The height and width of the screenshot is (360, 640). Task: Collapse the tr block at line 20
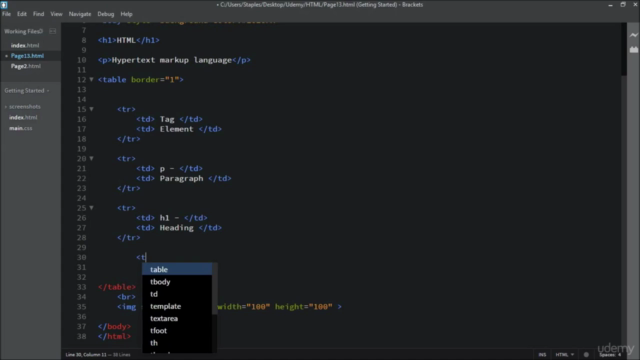(x=91, y=158)
